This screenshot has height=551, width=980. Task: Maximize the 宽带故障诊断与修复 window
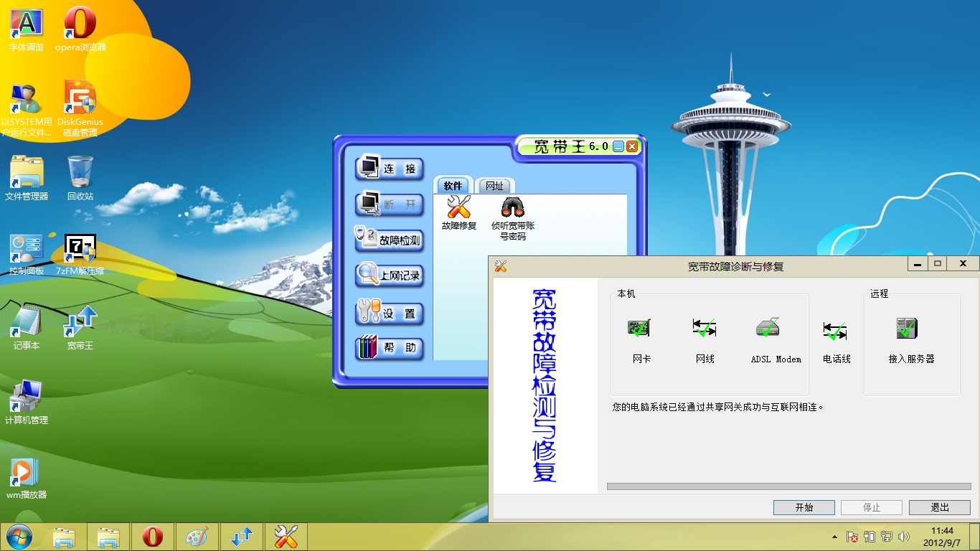pyautogui.click(x=937, y=263)
